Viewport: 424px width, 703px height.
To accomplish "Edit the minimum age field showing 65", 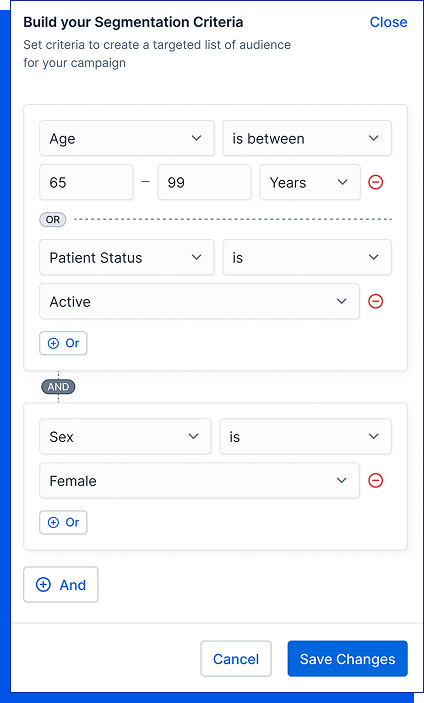I will pyautogui.click(x=86, y=182).
